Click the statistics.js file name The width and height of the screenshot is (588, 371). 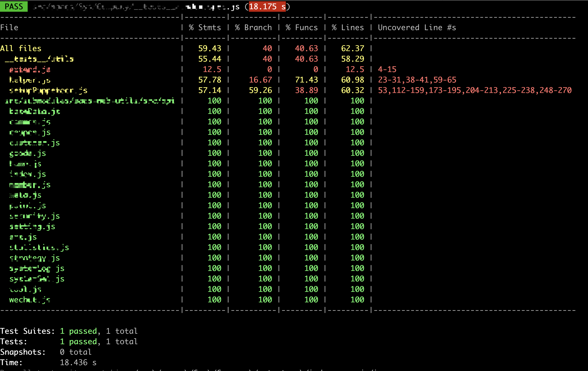point(39,247)
